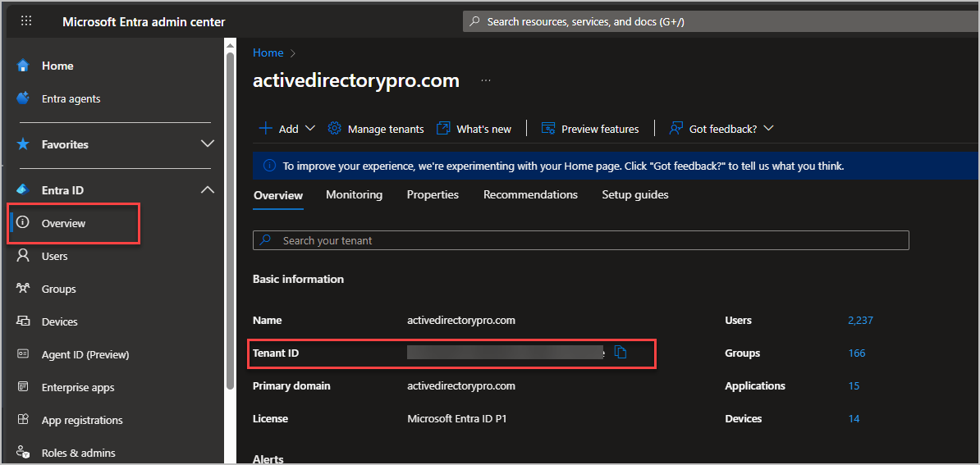Click the Manage tenants gear icon
This screenshot has height=465, width=980.
(334, 129)
